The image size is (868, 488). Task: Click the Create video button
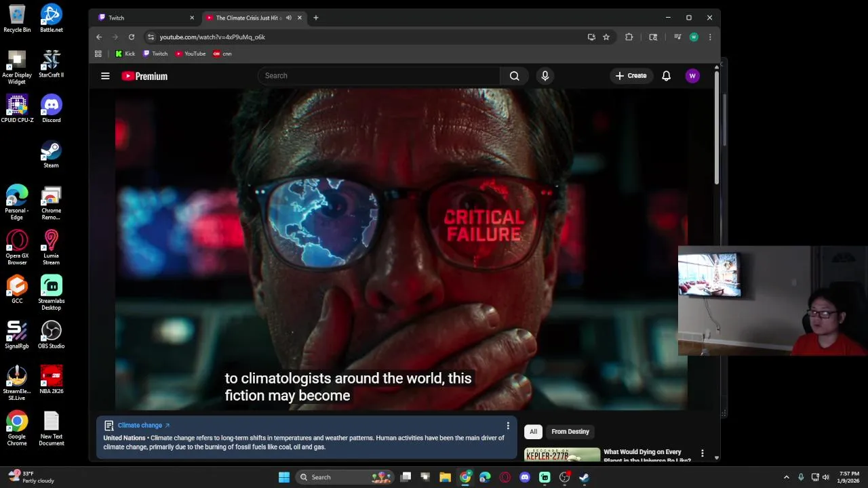[x=631, y=76]
